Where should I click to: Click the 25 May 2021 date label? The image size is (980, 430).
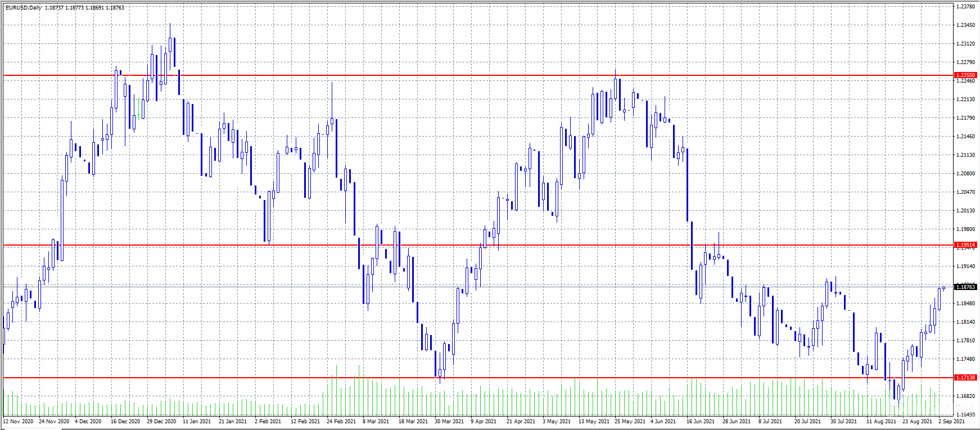click(x=628, y=422)
